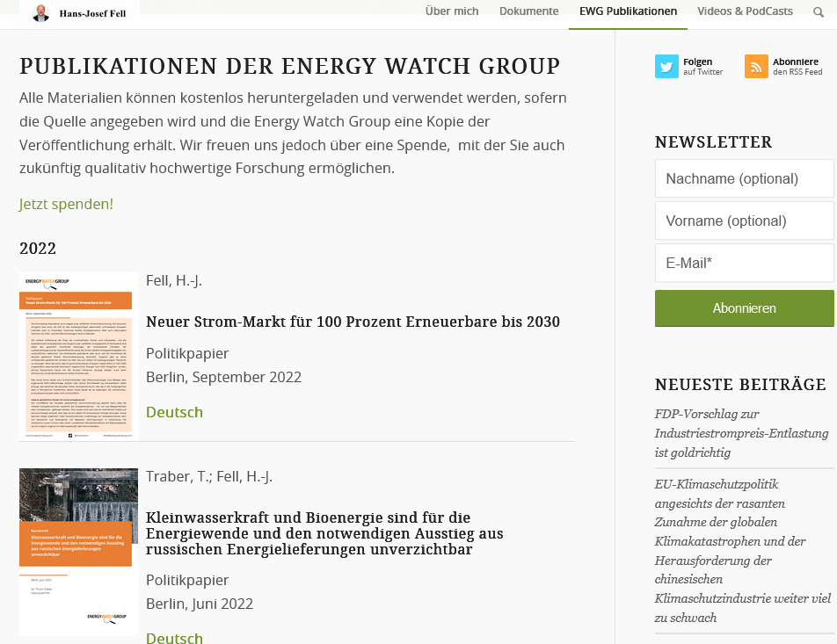This screenshot has height=644, width=837.
Task: Focus the Vorname (optional) field
Action: [x=744, y=221]
